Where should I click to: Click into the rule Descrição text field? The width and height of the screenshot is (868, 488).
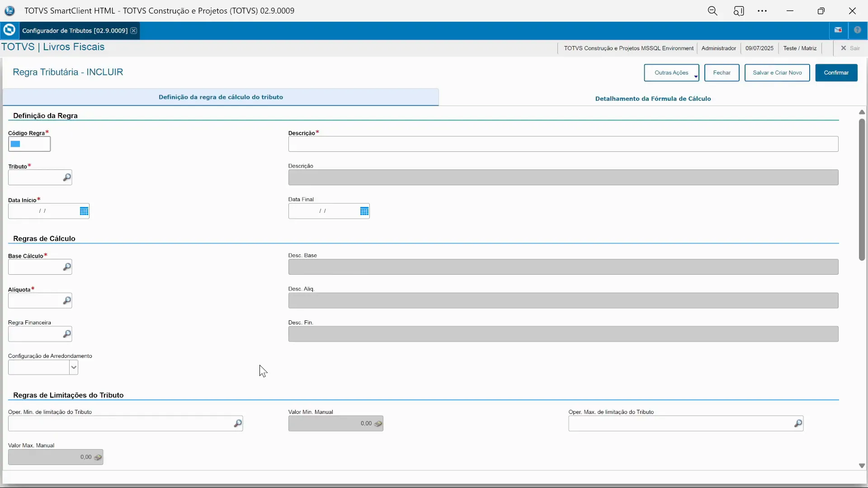coord(563,144)
